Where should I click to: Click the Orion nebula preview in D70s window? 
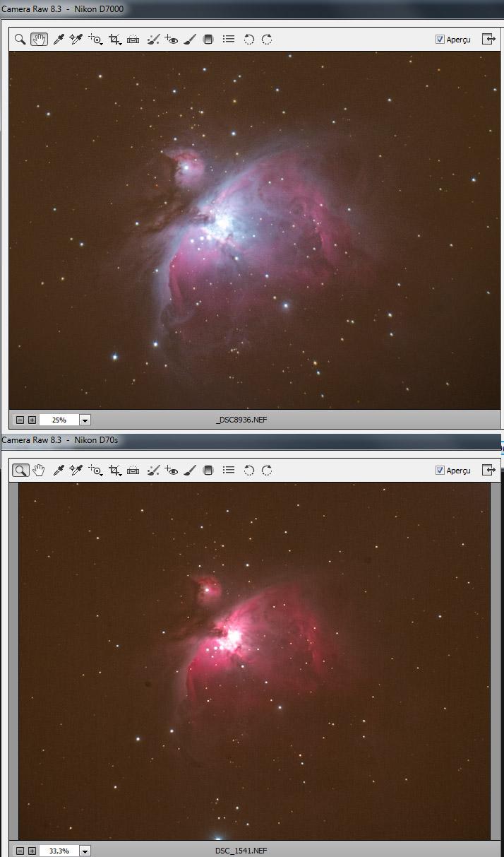point(254,661)
